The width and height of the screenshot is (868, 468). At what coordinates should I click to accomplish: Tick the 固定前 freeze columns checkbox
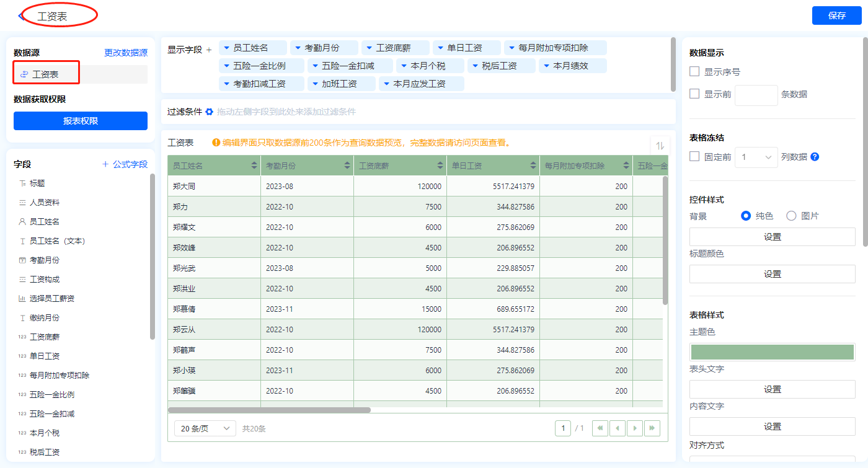[694, 157]
